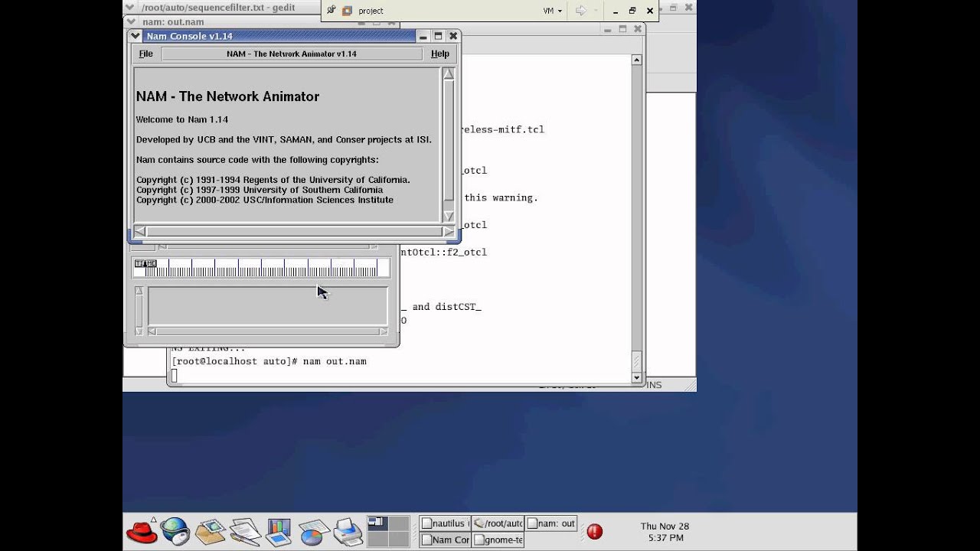Click the terminal window scroll down arrow
This screenshot has width=980, height=551.
coord(636,377)
